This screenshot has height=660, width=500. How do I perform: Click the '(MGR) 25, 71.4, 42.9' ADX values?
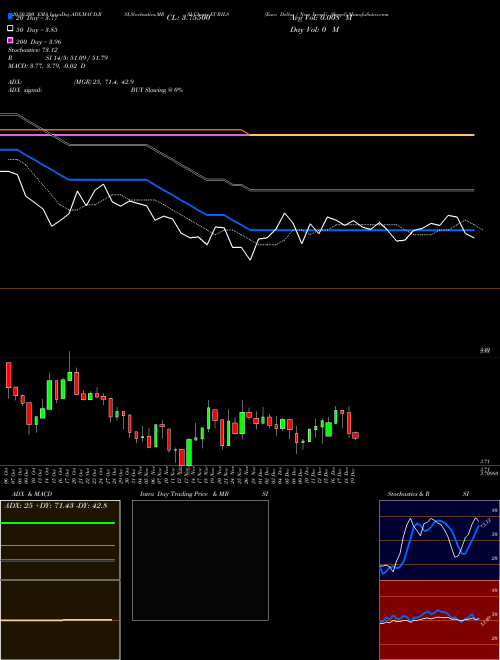[x=104, y=82]
